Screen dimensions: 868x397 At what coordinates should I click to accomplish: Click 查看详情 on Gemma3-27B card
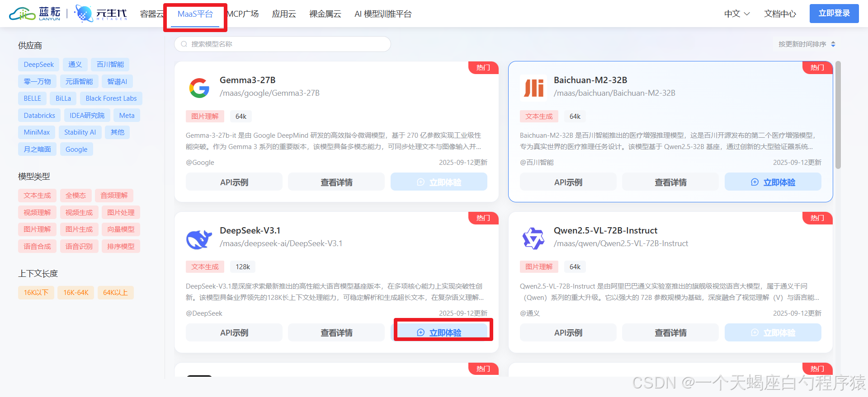[x=336, y=182]
